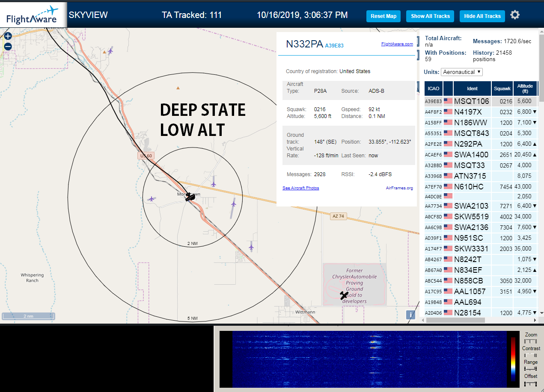Adjust the waterfall Offset slider
The width and height of the screenshot is (544, 392).
(x=531, y=383)
